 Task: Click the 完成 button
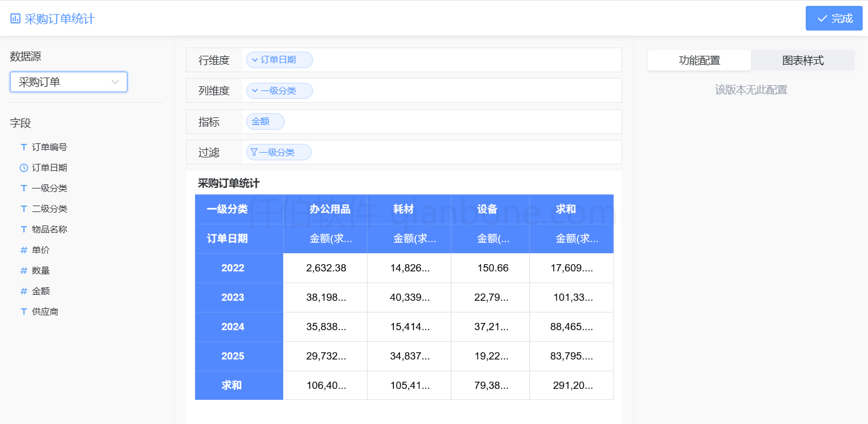[x=833, y=18]
